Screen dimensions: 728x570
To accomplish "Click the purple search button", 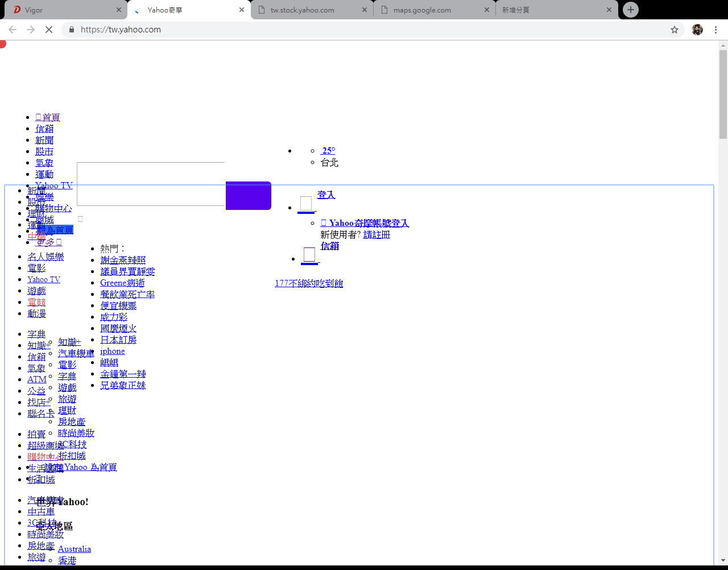I will [249, 196].
